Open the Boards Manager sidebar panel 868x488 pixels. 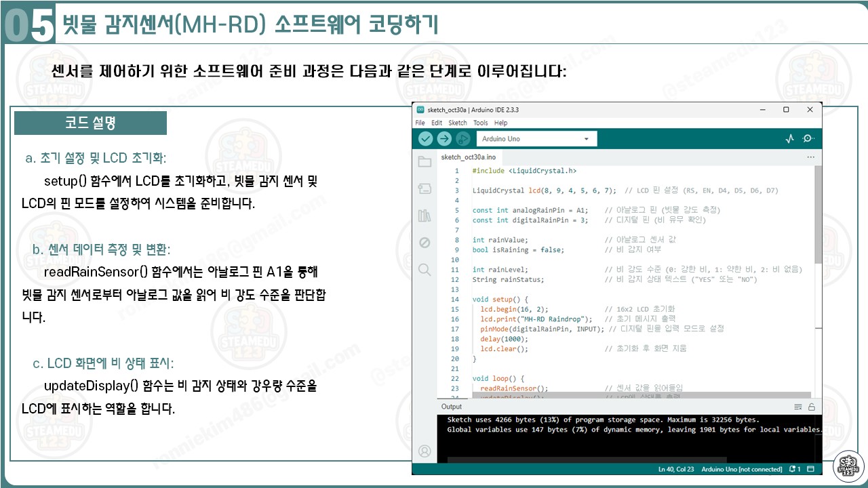425,189
